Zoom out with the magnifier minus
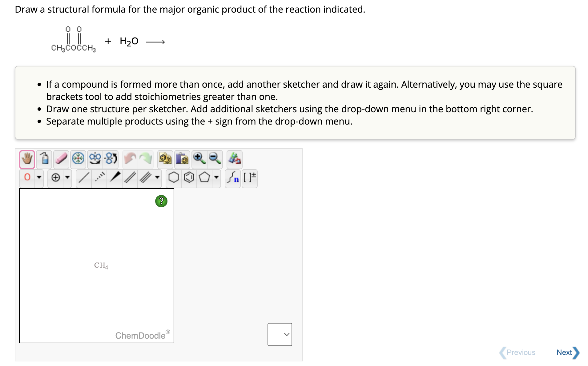Viewport: 588px width, 366px height. pyautogui.click(x=215, y=159)
